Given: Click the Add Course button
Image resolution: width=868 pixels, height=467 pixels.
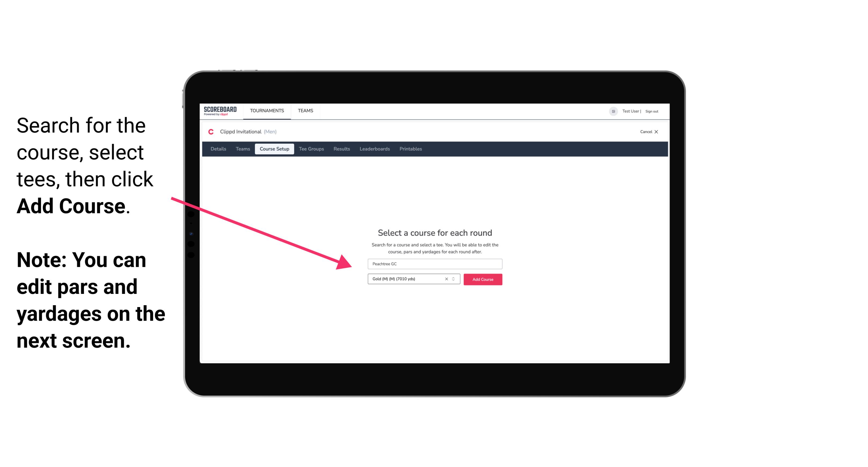Looking at the screenshot, I should click(482, 279).
